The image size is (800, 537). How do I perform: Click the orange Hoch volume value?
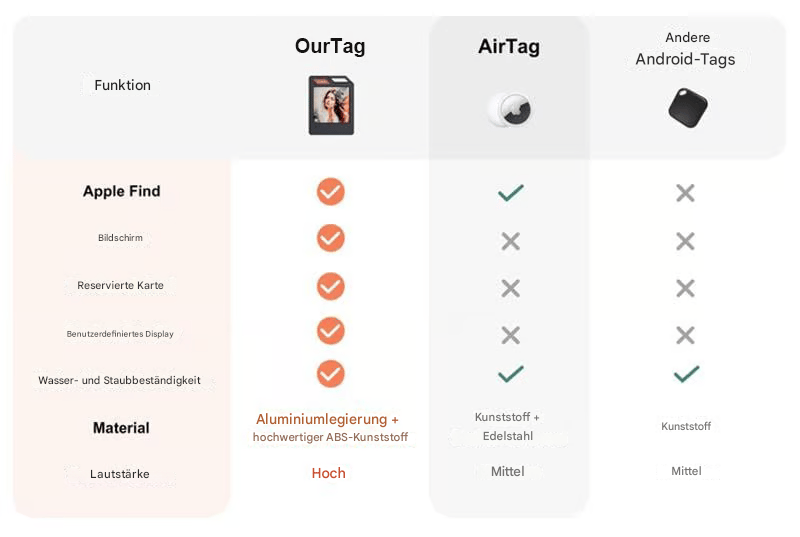pos(328,473)
